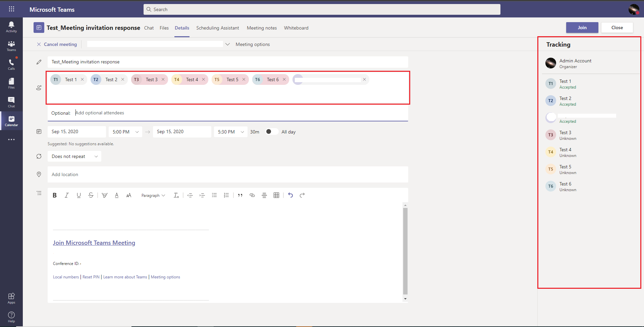
Task: Open font size tool
Action: [129, 195]
